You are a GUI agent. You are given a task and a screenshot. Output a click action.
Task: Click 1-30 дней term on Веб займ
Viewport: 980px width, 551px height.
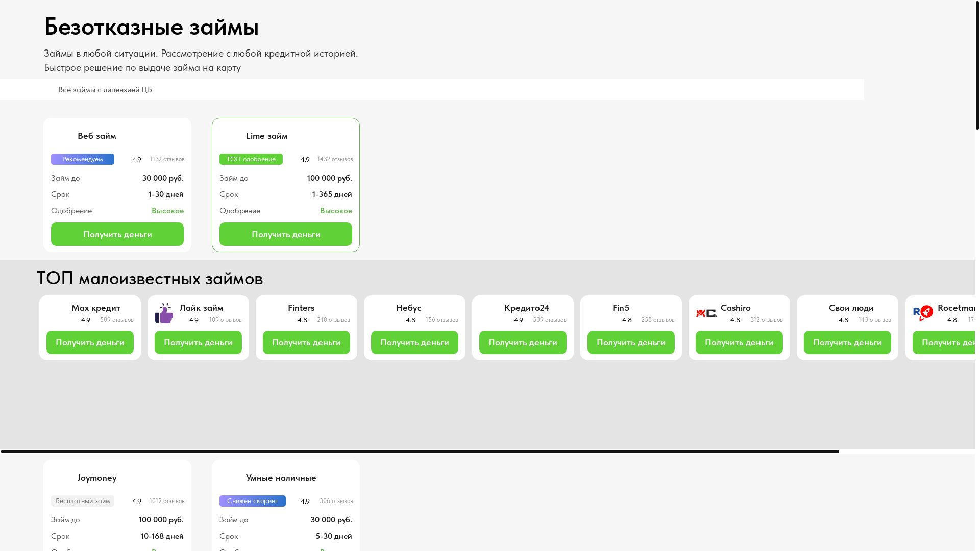[x=166, y=194]
